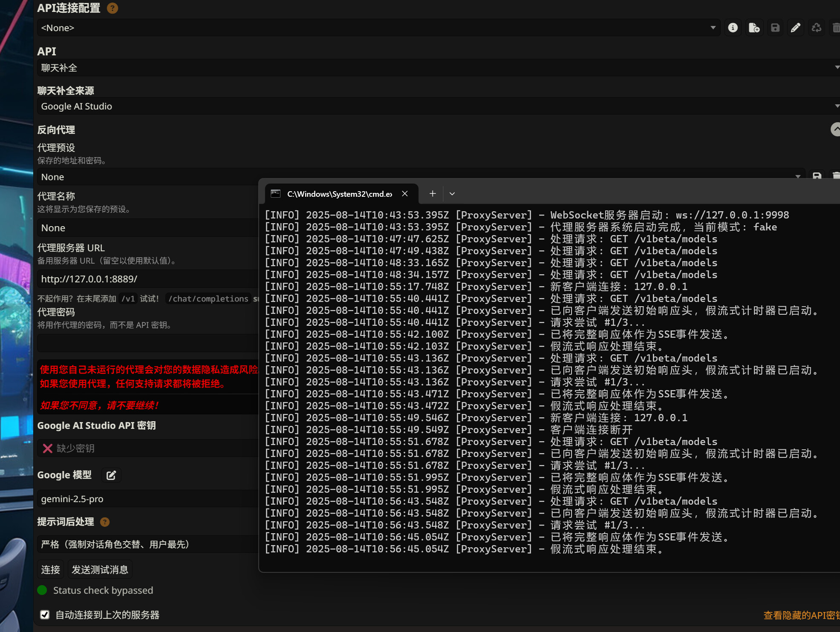Collapse the 反向代理 section chevron
840x632 pixels.
click(836, 129)
